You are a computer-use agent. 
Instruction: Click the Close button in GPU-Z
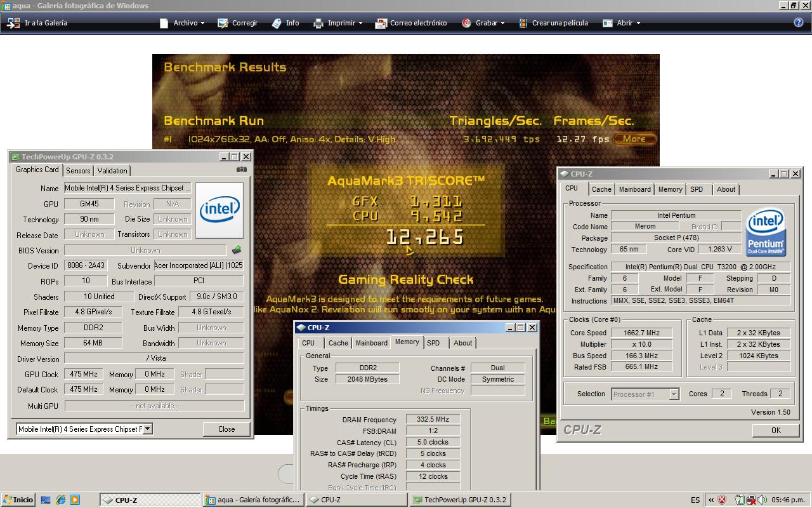(x=226, y=429)
